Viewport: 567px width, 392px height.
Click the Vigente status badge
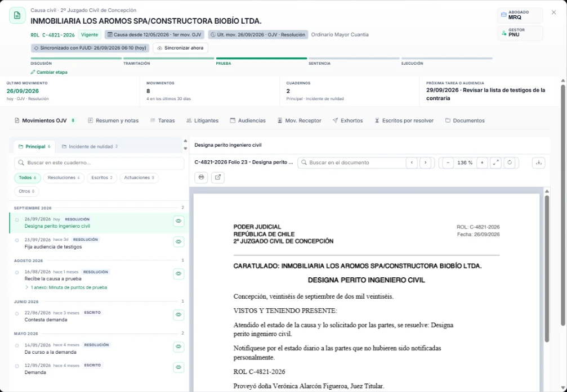pyautogui.click(x=90, y=35)
